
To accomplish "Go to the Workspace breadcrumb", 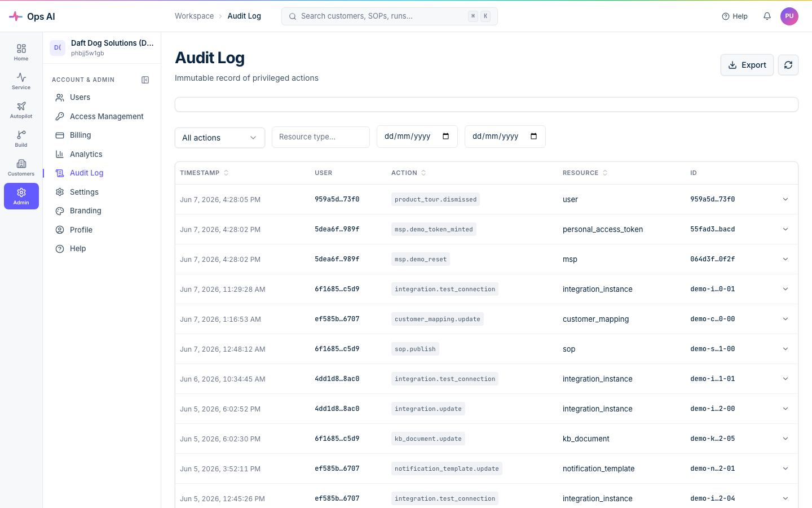I will click(x=194, y=16).
